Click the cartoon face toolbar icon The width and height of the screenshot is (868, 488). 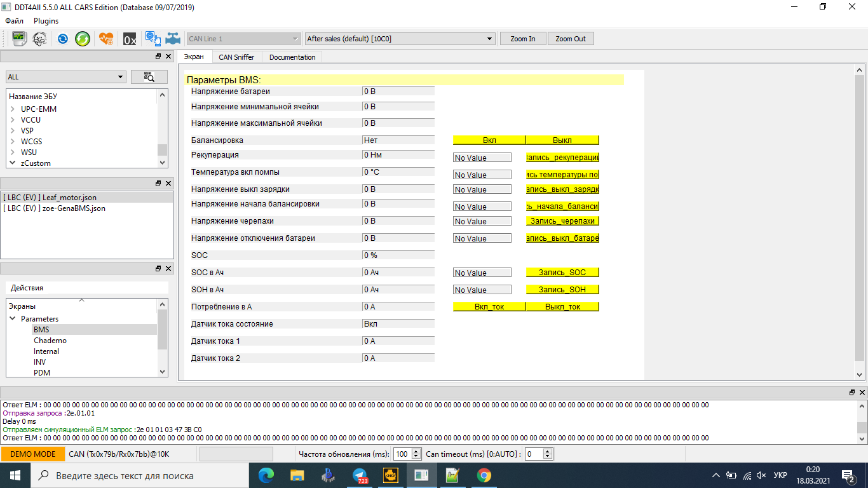pyautogui.click(x=39, y=39)
